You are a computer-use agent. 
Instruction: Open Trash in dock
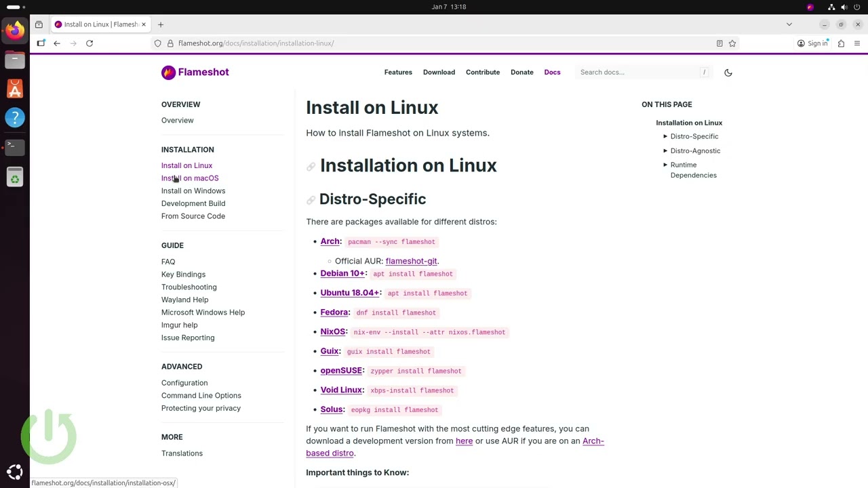coord(15,178)
